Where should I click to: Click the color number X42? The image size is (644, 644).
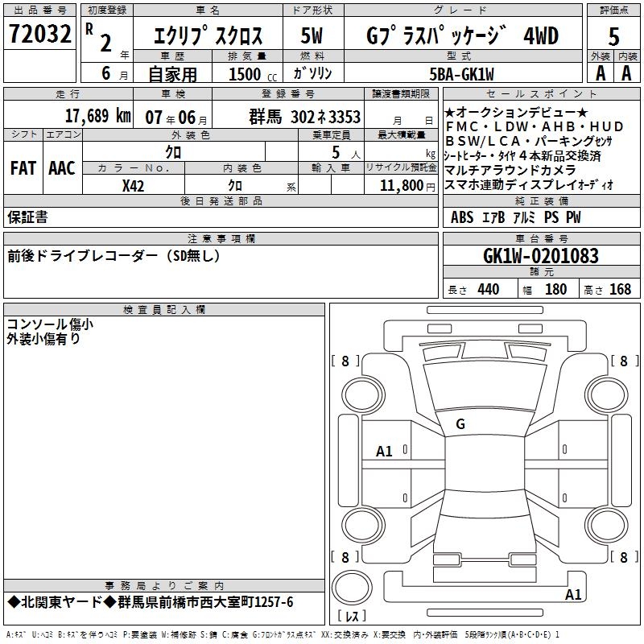click(134, 185)
